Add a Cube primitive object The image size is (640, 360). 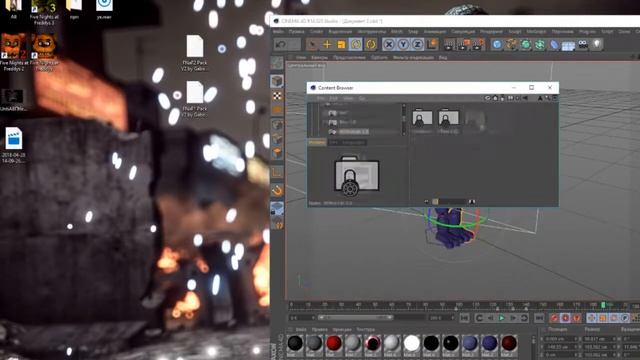(497, 44)
